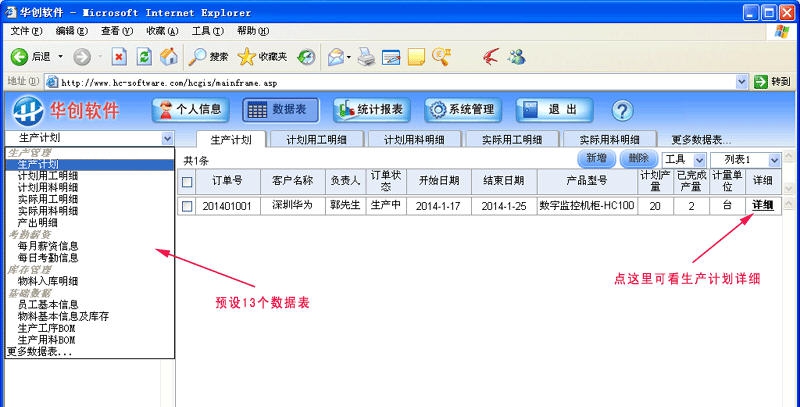The image size is (800, 407).
Task: Open the Messenger people icon
Action: point(516,57)
